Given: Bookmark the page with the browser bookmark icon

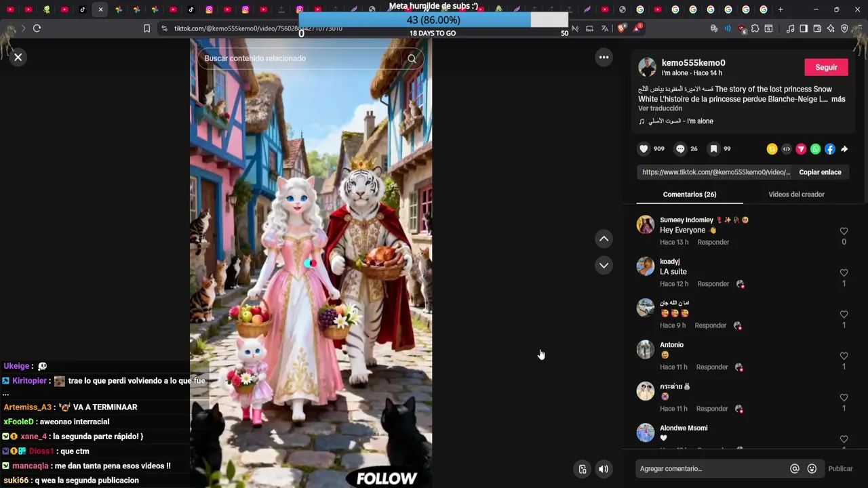Looking at the screenshot, I should tap(146, 28).
